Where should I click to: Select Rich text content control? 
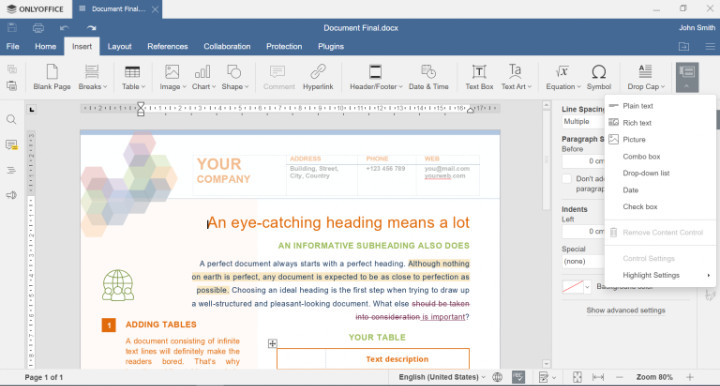[660, 123]
